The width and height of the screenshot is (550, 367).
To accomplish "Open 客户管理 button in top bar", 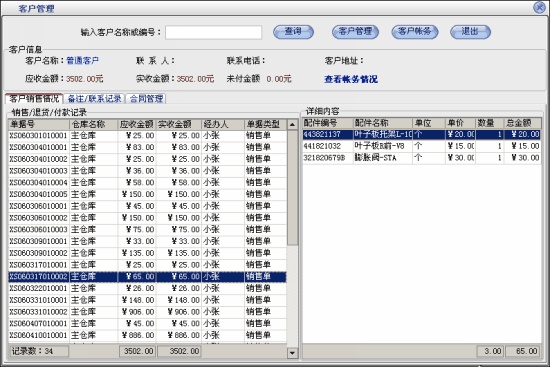I will (x=355, y=32).
